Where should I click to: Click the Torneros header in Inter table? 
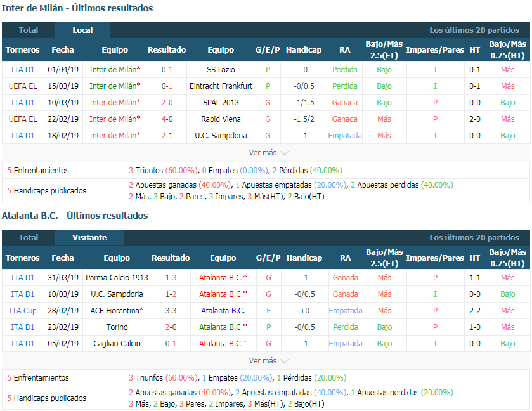23,50
